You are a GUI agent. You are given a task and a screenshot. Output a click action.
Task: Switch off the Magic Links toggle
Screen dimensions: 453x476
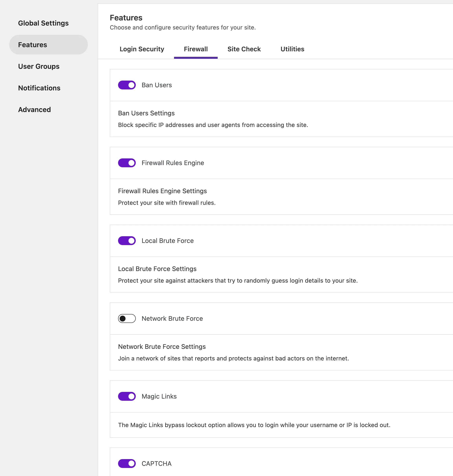(x=127, y=396)
